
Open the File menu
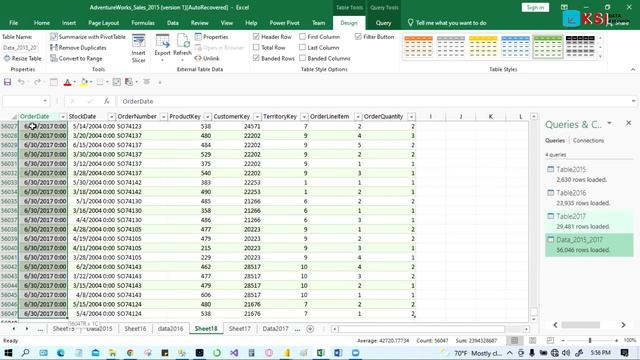[13, 23]
